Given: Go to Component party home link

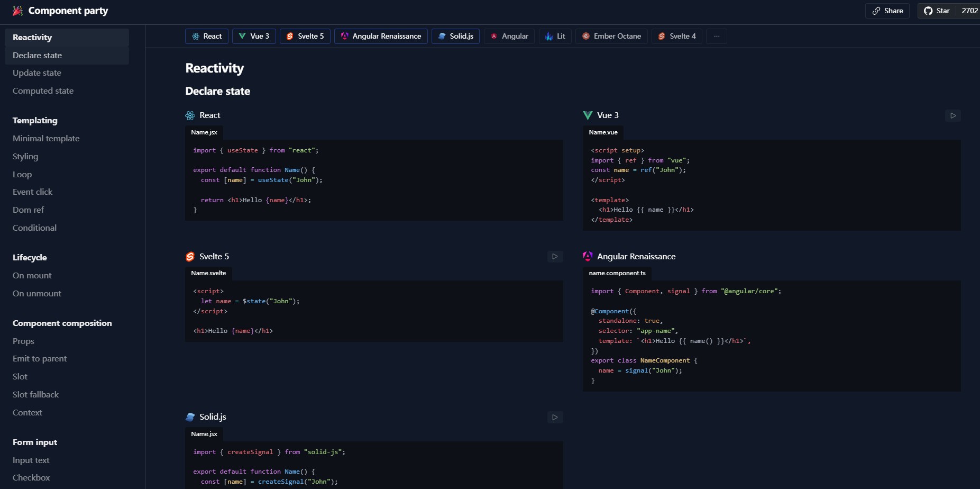Looking at the screenshot, I should click(60, 11).
